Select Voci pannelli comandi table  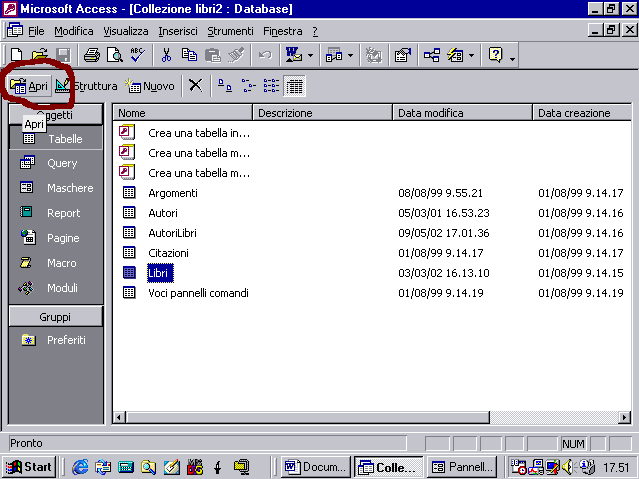click(198, 293)
